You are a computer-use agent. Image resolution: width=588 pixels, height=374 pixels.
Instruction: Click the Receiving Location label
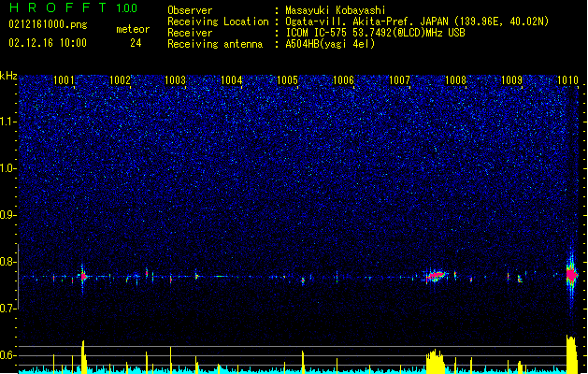click(218, 22)
